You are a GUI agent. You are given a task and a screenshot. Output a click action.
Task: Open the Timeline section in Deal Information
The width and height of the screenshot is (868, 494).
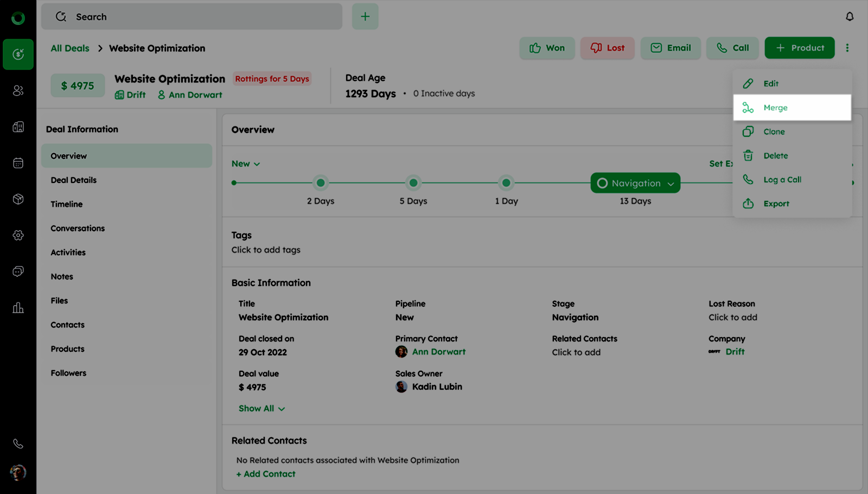pos(67,204)
